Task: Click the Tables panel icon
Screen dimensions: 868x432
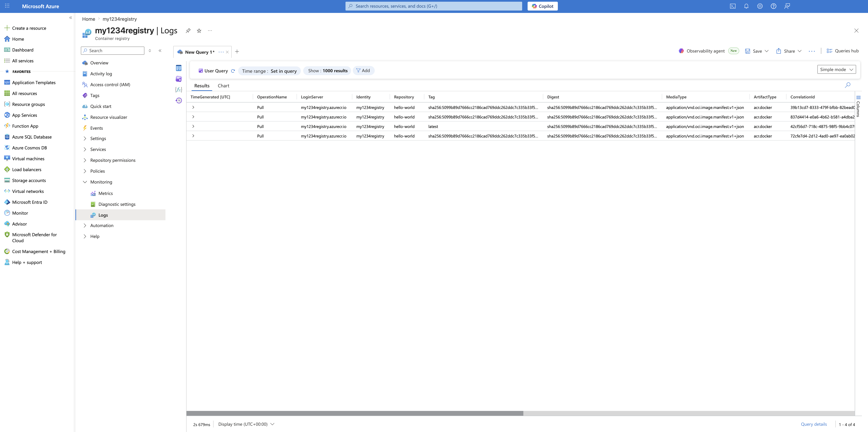Action: pos(179,68)
